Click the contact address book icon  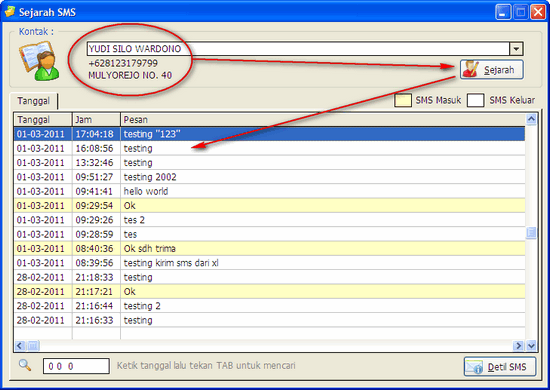click(39, 61)
